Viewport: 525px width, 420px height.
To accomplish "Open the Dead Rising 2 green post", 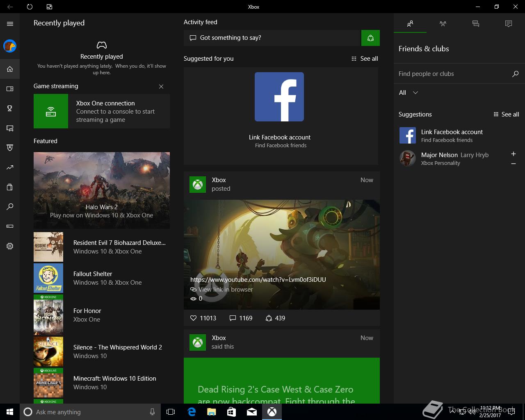I will click(x=282, y=381).
